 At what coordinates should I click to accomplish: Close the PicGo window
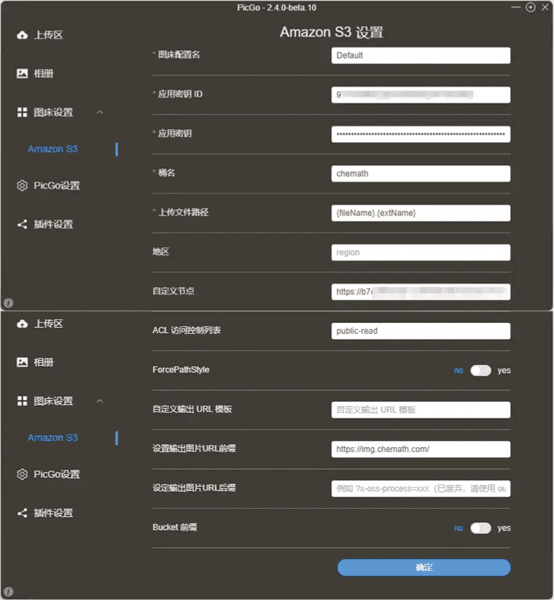tap(545, 7)
